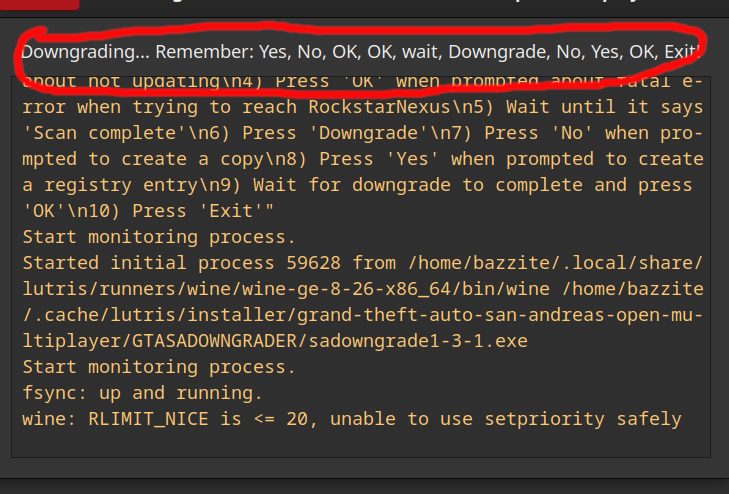This screenshot has height=494, width=729.
Task: Click the "'Scan complete'" log line
Action: pos(363,133)
